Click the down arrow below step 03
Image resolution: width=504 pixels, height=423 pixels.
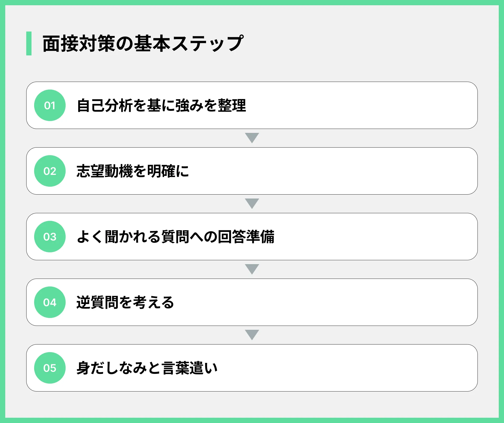tap(252, 269)
